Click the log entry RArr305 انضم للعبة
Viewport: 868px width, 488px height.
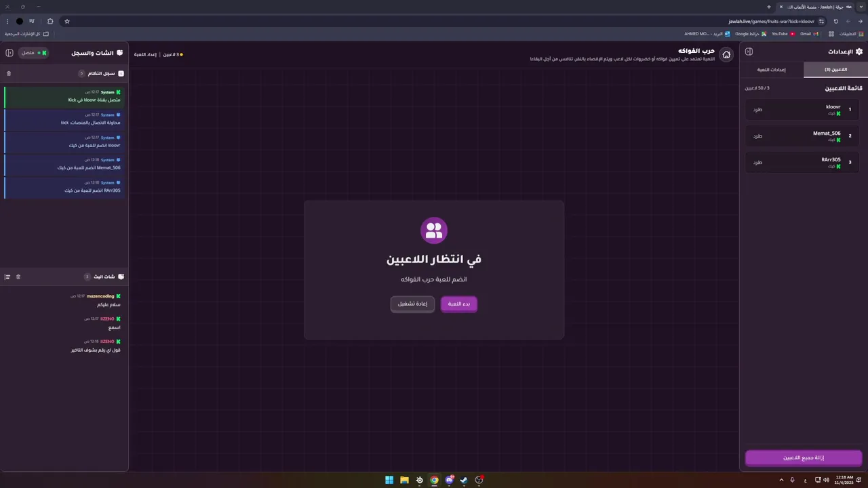point(64,186)
